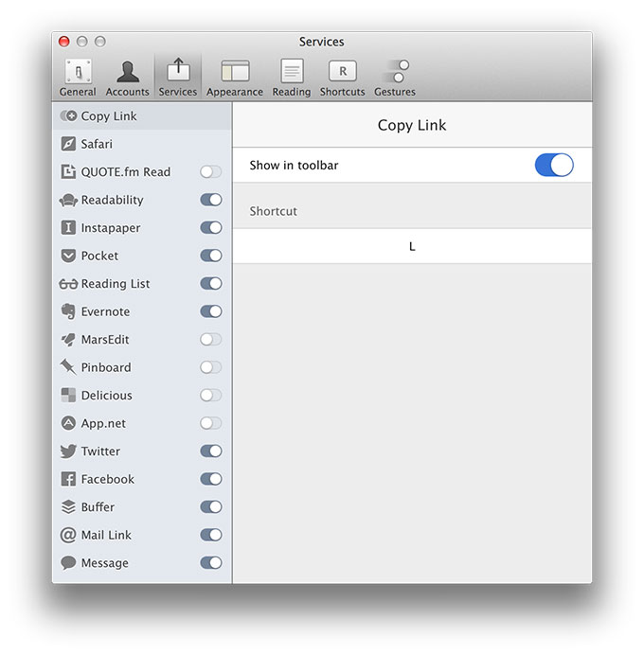Click the Message speech bubble icon

pos(68,563)
